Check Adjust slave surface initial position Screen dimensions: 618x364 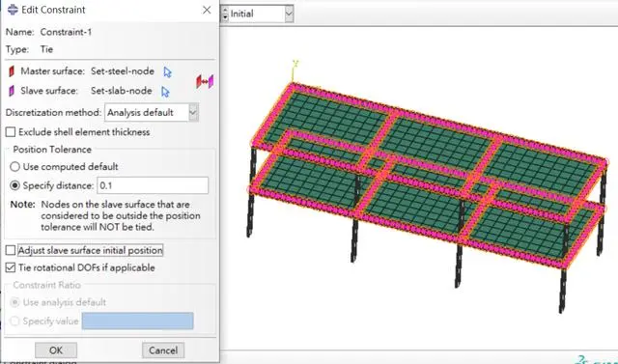pyautogui.click(x=11, y=250)
